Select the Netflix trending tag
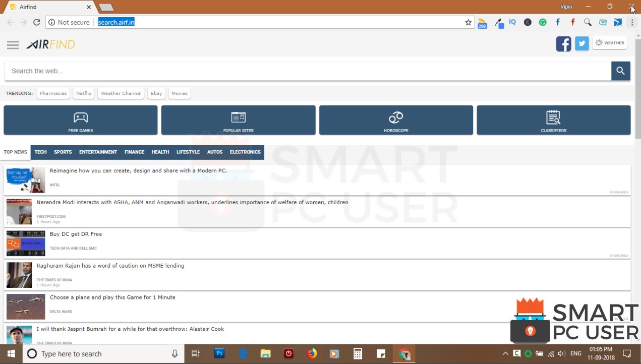 click(84, 93)
